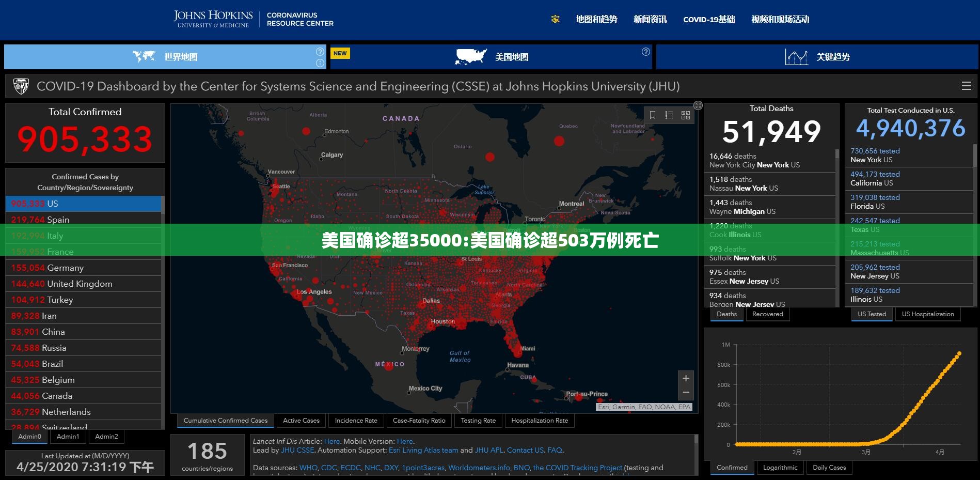This screenshot has width=980, height=480.
Task: Select the US row in country list
Action: point(83,204)
